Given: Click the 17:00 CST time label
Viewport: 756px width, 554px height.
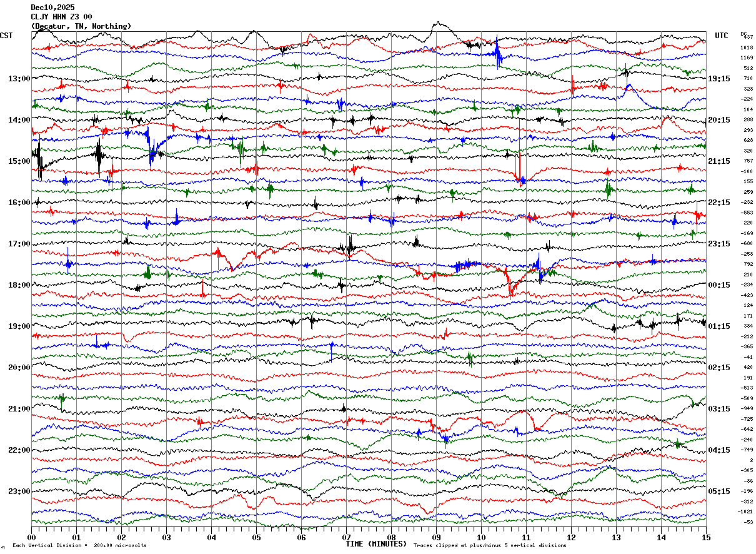Looking at the screenshot, I should [19, 244].
